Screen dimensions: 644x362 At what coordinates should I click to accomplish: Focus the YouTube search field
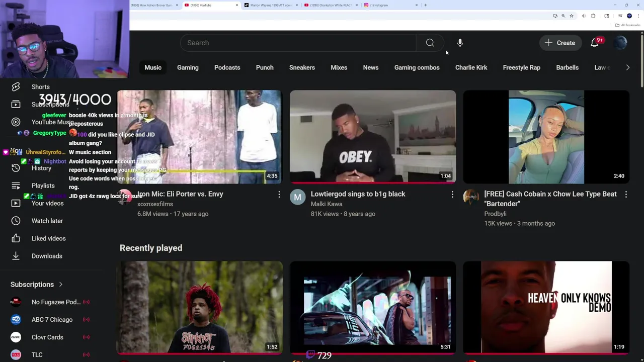(x=298, y=43)
